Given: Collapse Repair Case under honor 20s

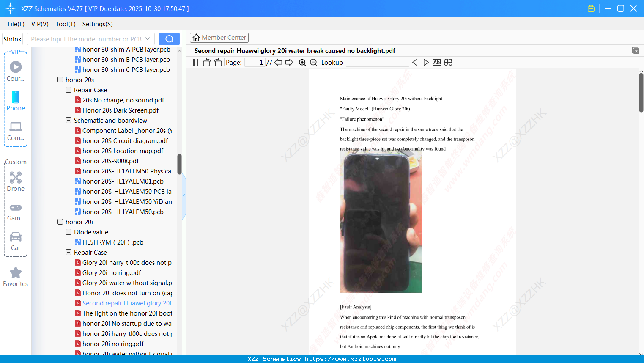Looking at the screenshot, I should coord(69,90).
